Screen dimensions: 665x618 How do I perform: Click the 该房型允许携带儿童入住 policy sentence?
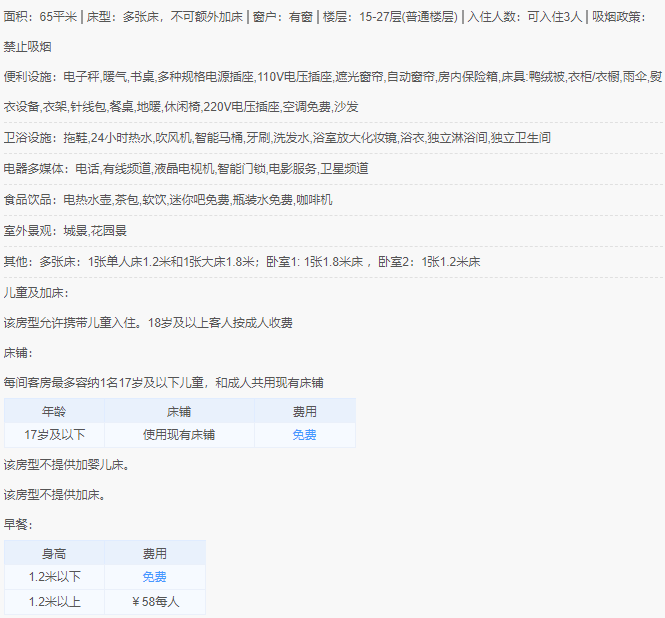tap(148, 323)
